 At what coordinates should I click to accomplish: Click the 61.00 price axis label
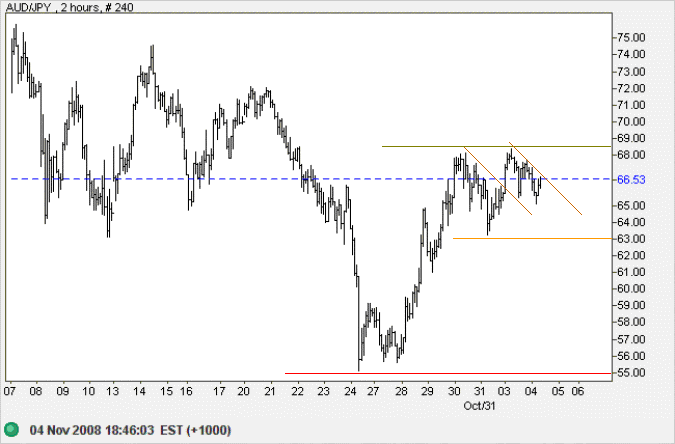631,272
